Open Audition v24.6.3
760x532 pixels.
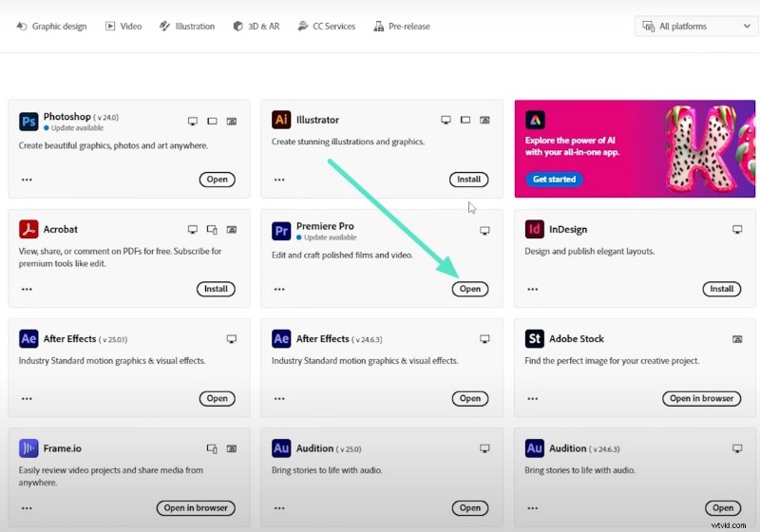point(723,507)
